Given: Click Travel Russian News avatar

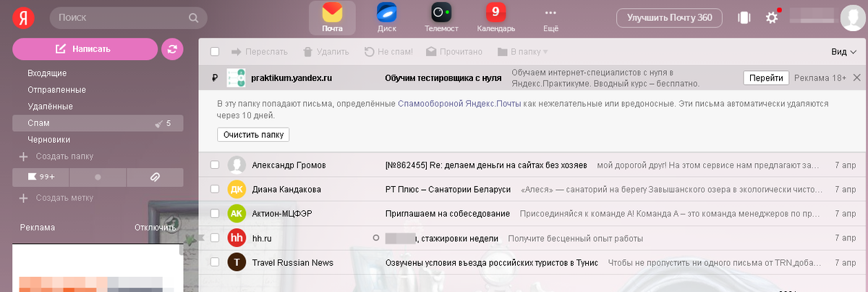Looking at the screenshot, I should pos(236,262).
